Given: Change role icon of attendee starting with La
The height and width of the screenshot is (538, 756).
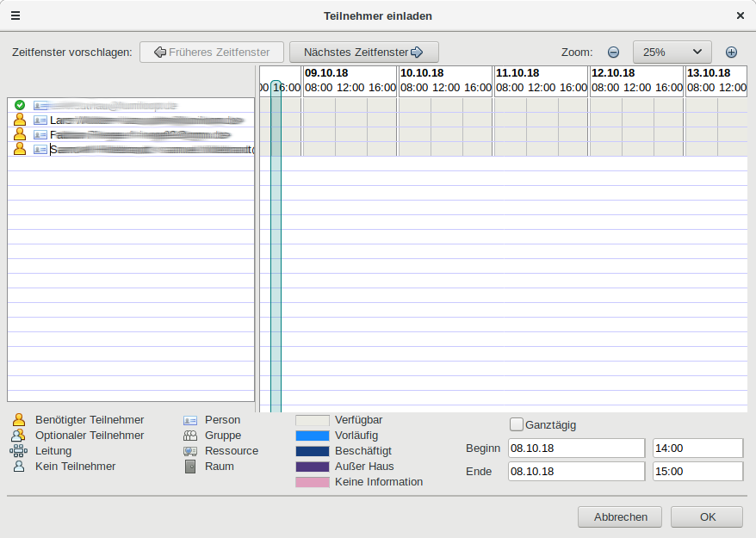Looking at the screenshot, I should point(20,120).
